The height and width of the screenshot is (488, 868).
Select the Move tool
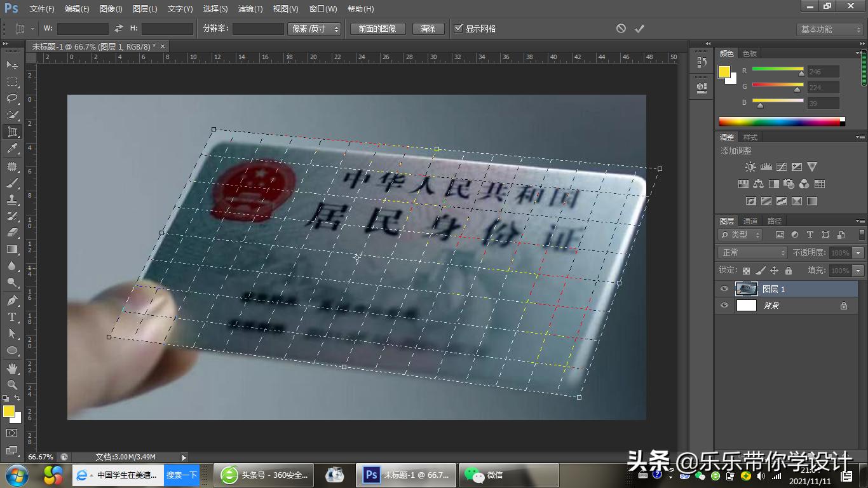click(11, 65)
